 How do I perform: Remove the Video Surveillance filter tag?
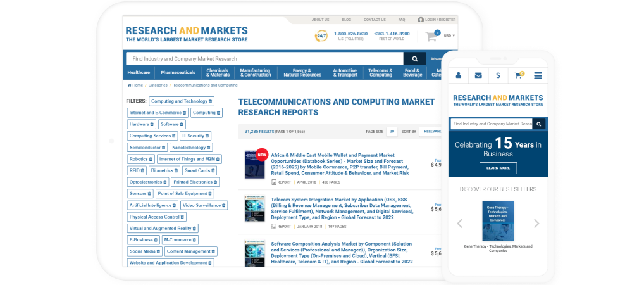tap(224, 205)
